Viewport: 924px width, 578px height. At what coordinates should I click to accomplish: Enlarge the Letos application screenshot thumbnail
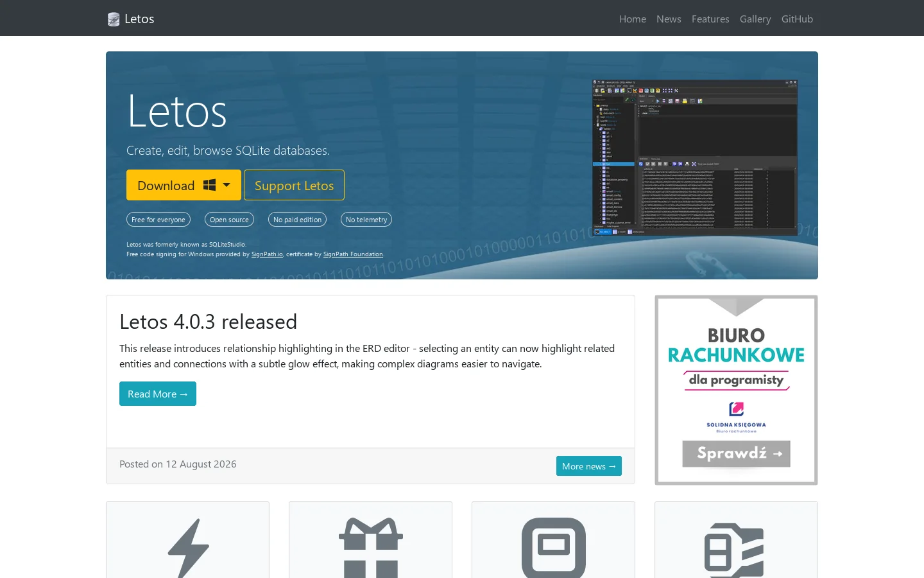[x=695, y=157]
